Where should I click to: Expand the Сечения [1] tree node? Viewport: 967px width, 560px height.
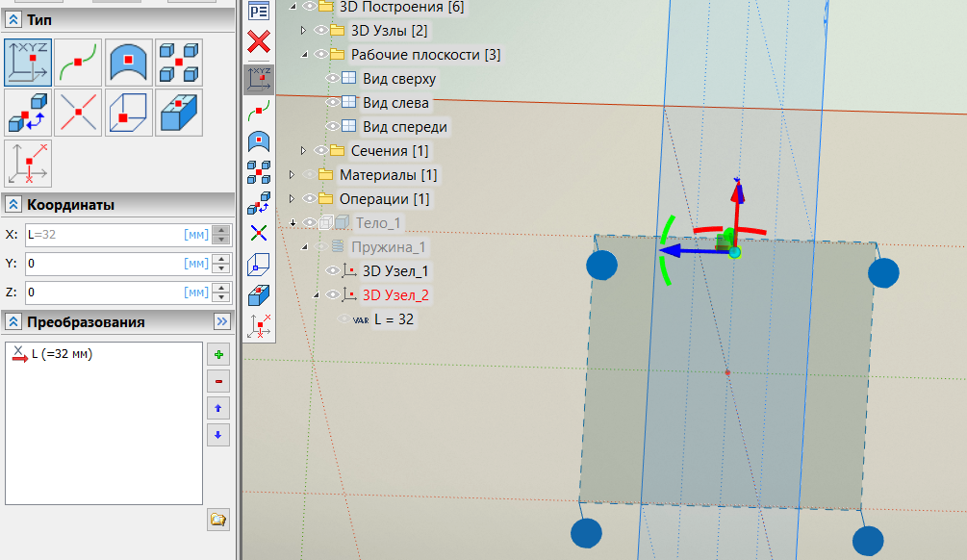point(303,150)
